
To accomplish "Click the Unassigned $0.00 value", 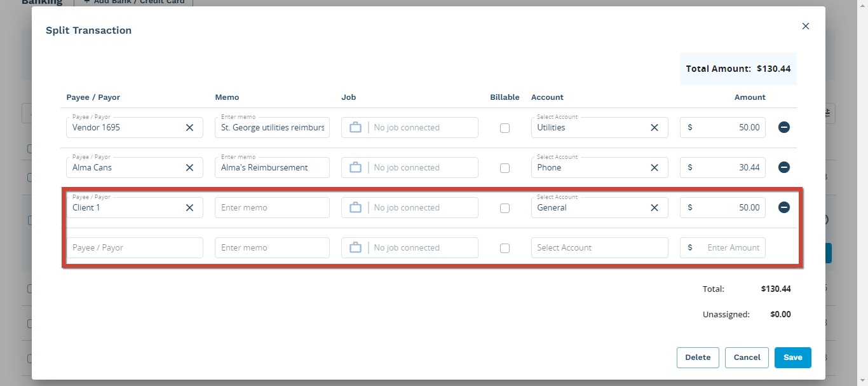I will pos(780,314).
